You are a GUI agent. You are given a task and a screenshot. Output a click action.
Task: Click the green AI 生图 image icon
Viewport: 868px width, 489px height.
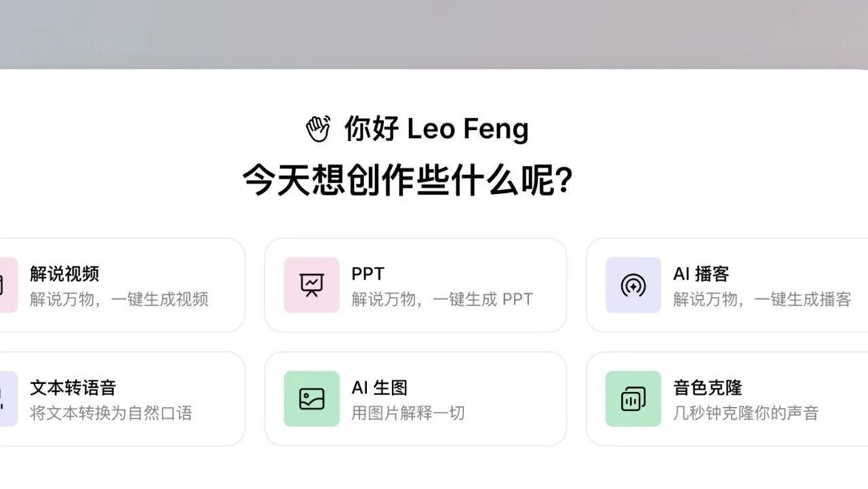tap(311, 399)
